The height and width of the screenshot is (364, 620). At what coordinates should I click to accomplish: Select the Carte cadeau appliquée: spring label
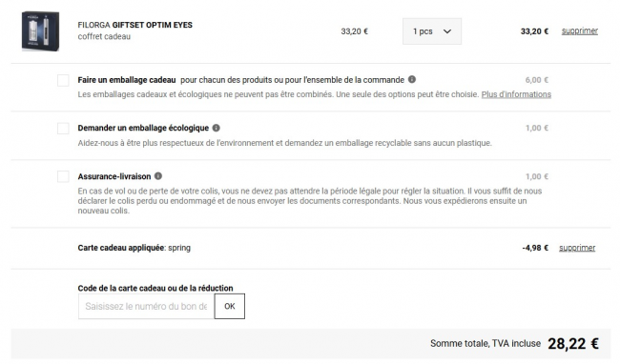pos(134,248)
